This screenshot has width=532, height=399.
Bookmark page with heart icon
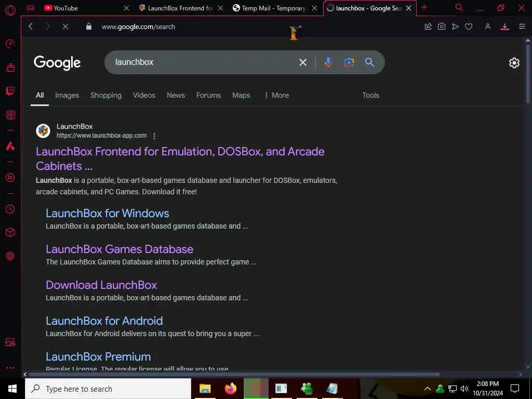pos(469,26)
